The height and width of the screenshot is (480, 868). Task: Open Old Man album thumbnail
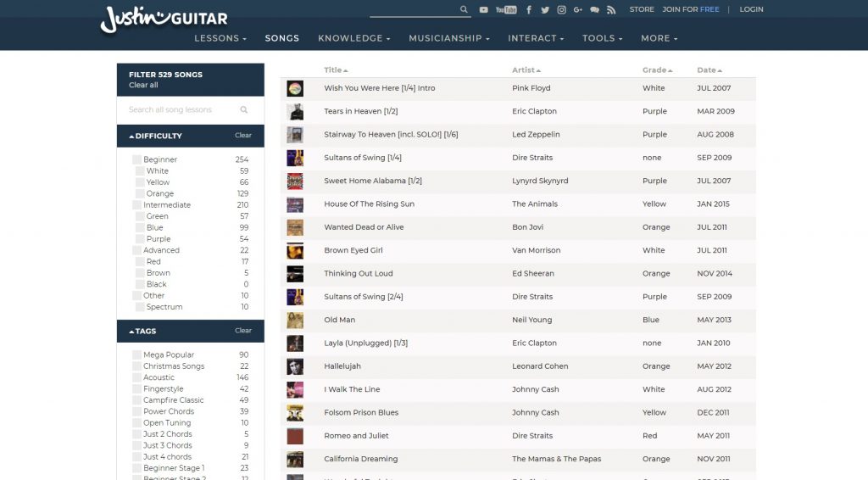click(x=295, y=320)
